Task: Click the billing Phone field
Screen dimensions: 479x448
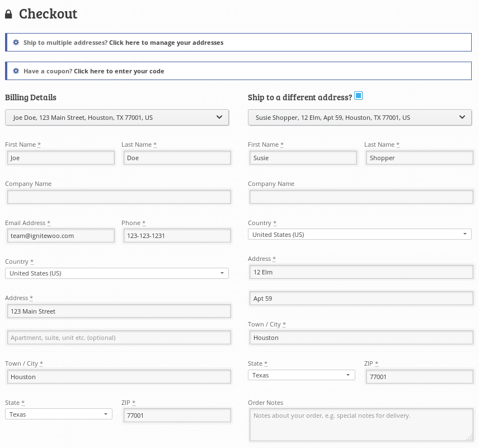Action: (x=177, y=235)
